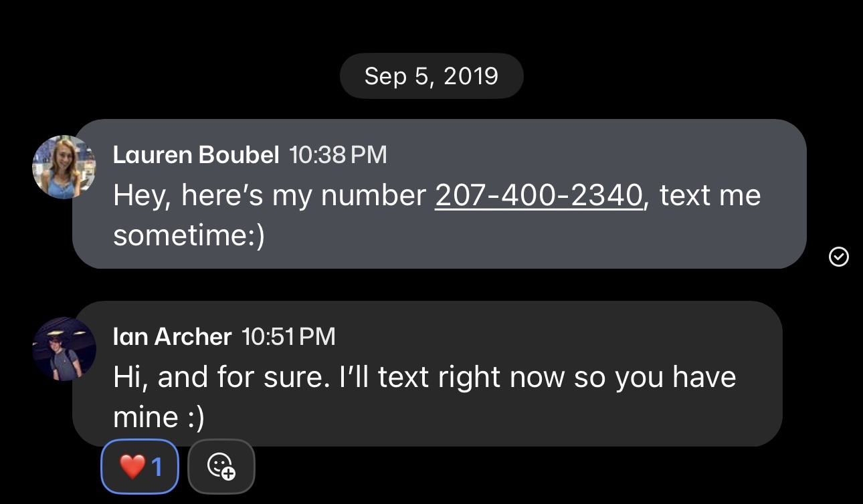
Task: Click the 10:38 PM timestamp
Action: click(x=338, y=155)
